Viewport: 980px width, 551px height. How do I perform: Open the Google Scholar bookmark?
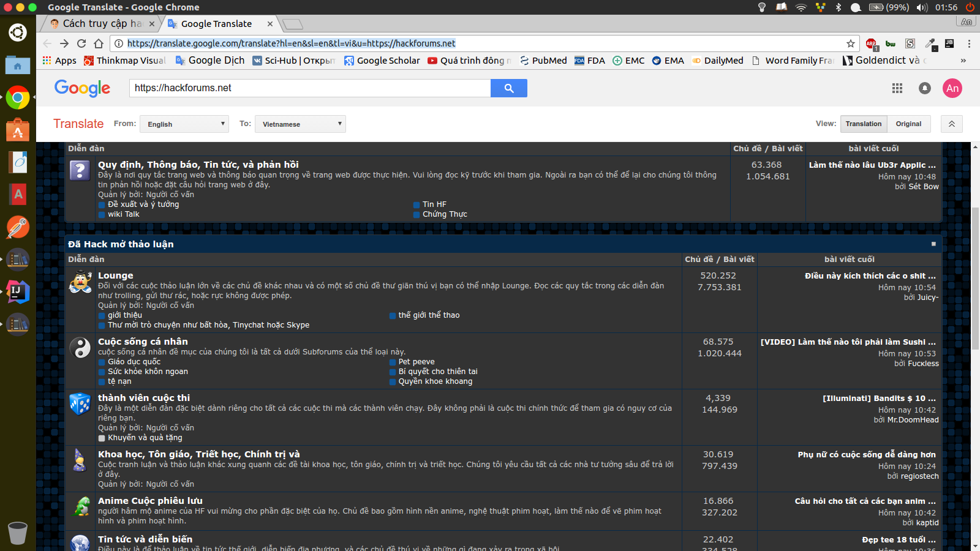[382, 61]
